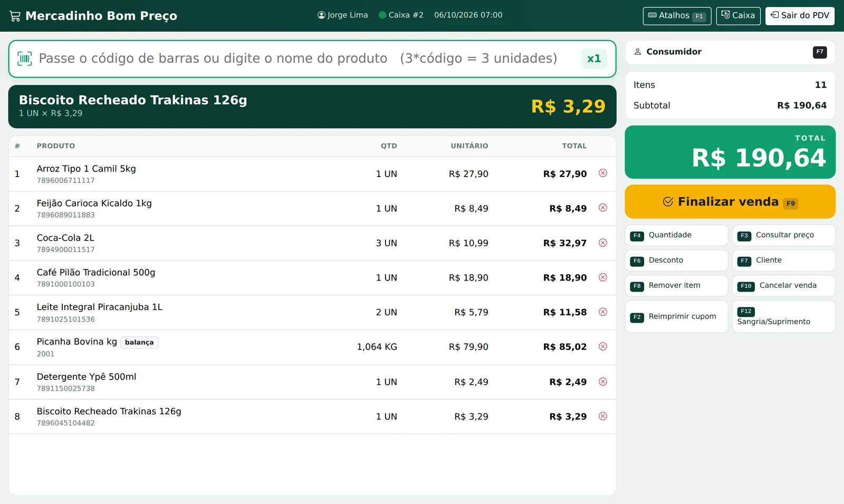Remove the Arroz Tipo 1 Camil 5kg item
Image resolution: width=844 pixels, height=504 pixels.
(603, 173)
